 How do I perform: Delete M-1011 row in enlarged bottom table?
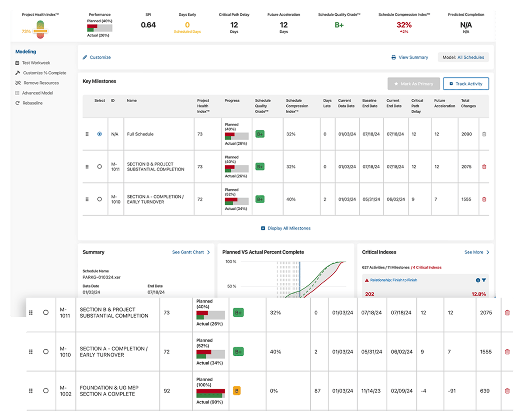[x=507, y=313]
